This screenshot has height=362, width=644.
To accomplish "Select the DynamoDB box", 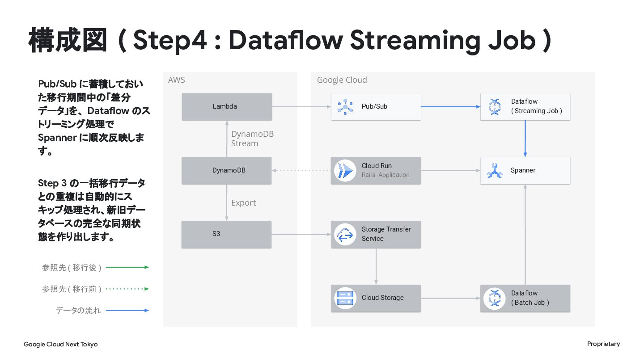I will 227,170.
